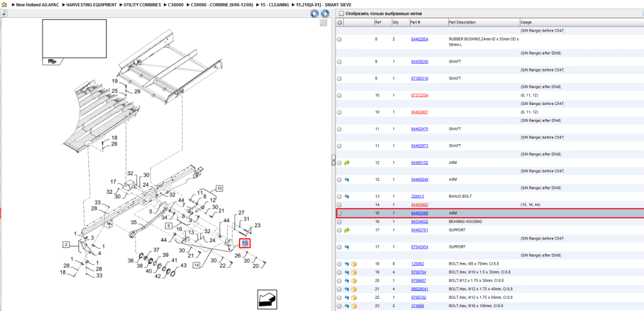Click the pin icon above the diagram
The height and width of the screenshot is (311, 644).
tap(3, 13)
